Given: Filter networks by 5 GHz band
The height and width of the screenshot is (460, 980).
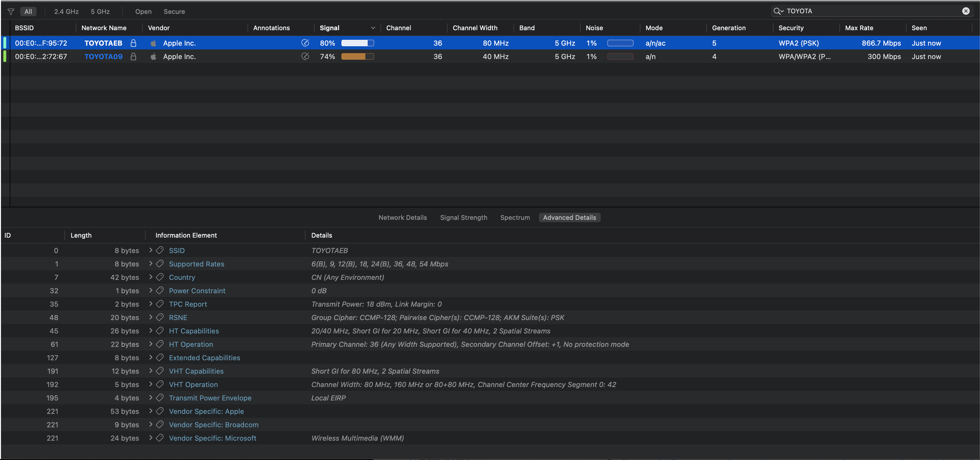Looking at the screenshot, I should 100,11.
